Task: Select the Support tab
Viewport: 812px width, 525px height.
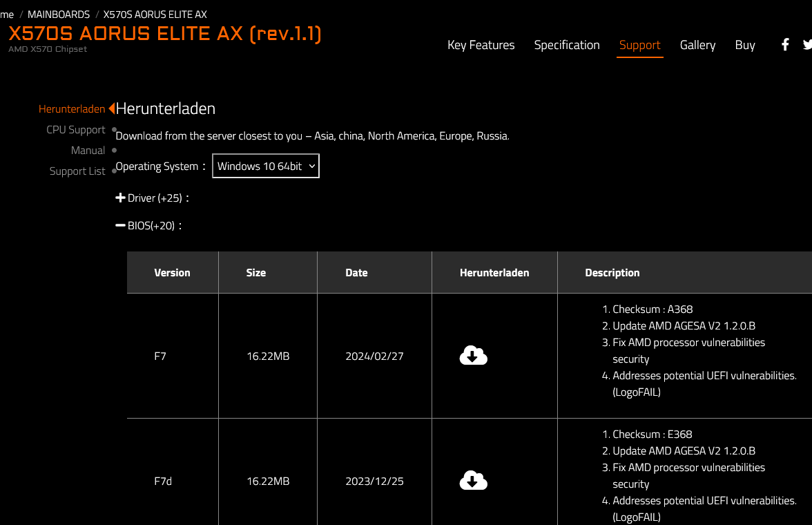Action: [x=639, y=45]
